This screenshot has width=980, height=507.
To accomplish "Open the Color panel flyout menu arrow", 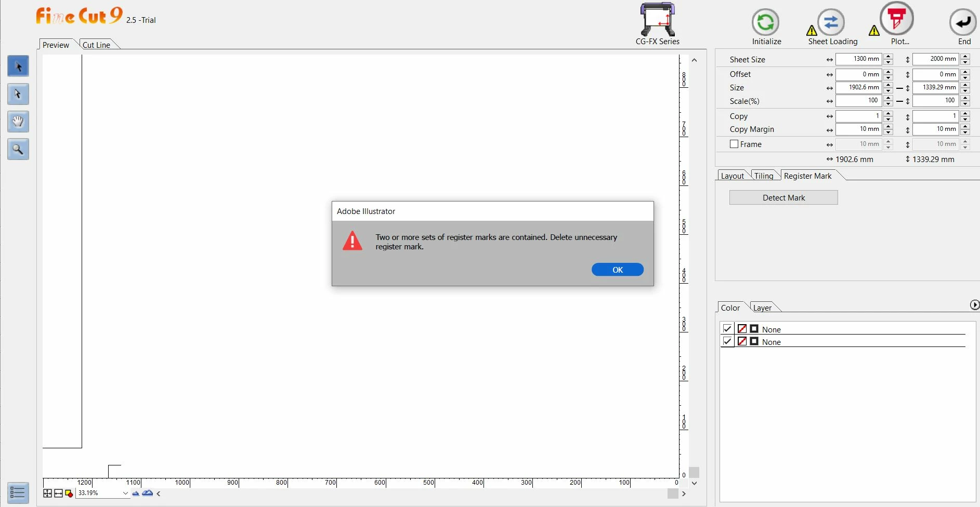I will pos(975,305).
